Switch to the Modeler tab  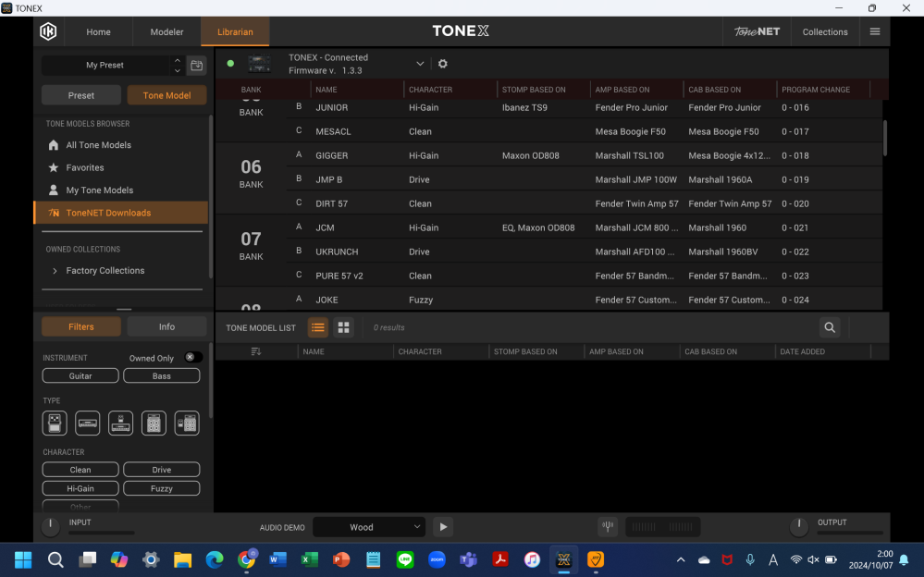pos(166,31)
